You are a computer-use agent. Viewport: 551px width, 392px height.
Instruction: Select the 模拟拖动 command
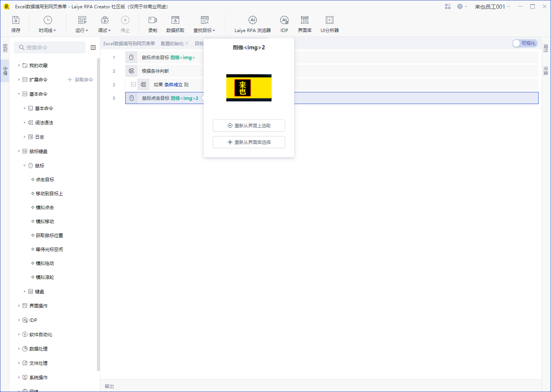(45, 263)
